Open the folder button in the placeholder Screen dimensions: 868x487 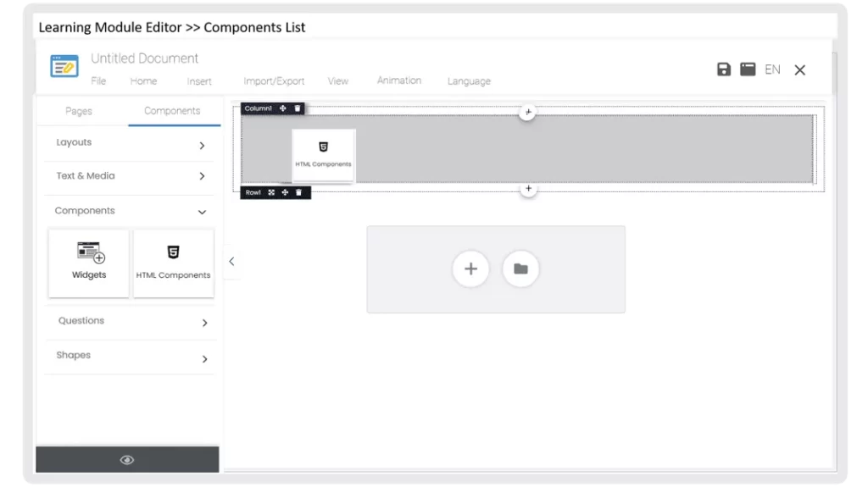click(x=520, y=269)
